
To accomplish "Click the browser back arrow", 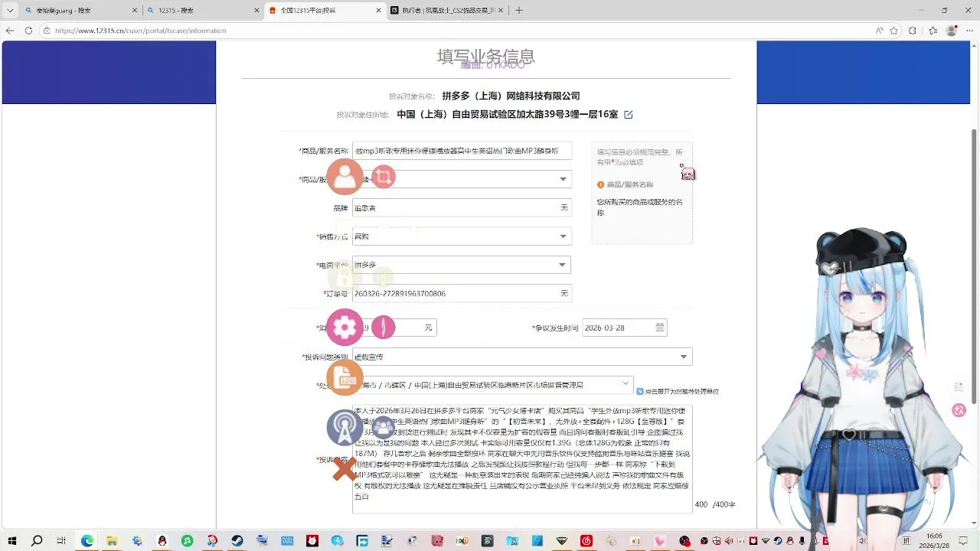I will 10,31.
